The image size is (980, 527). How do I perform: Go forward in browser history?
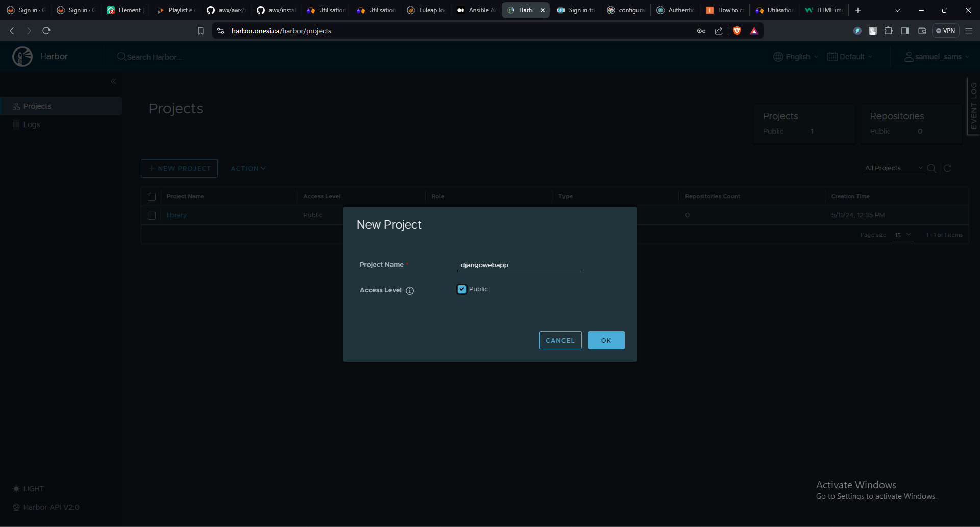(29, 31)
